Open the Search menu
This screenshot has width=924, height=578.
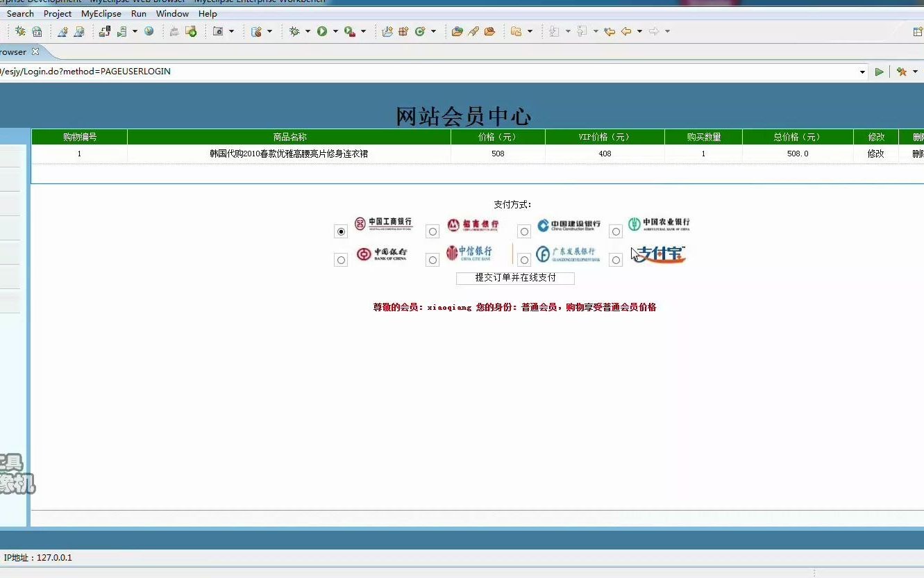[20, 13]
